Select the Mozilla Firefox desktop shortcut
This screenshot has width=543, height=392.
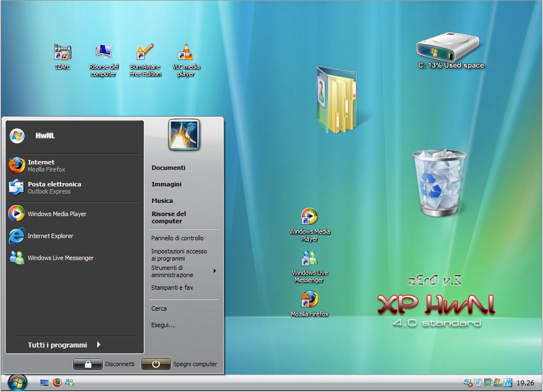[x=309, y=304]
